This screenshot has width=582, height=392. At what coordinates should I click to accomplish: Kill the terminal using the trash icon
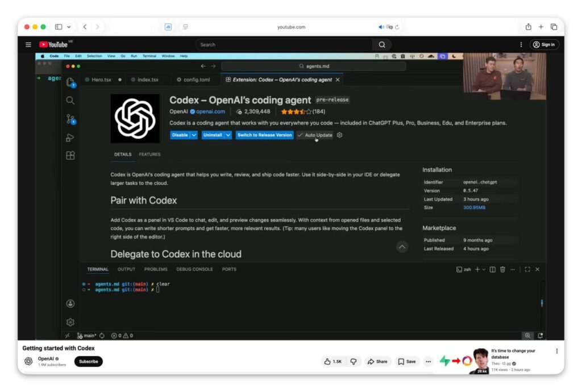[x=502, y=269]
